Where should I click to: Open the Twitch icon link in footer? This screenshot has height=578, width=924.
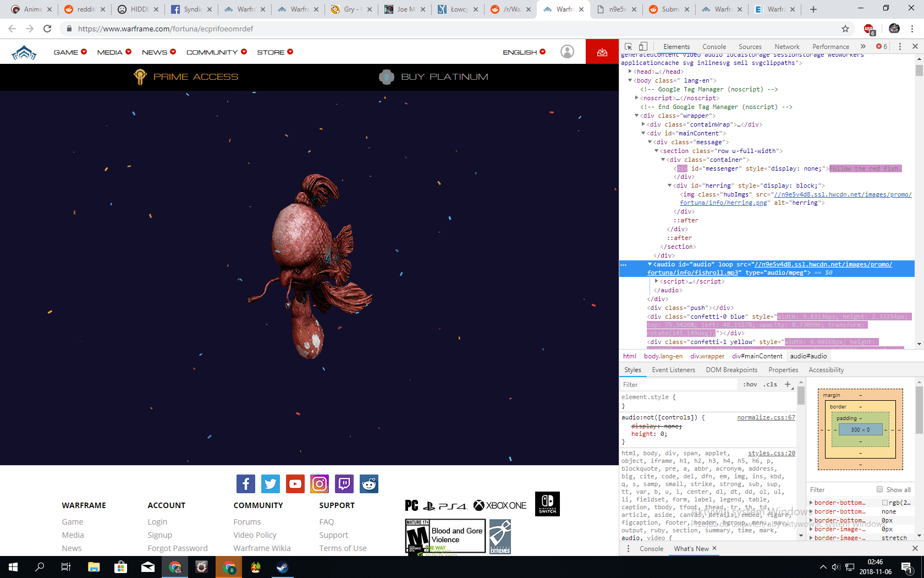click(x=344, y=484)
